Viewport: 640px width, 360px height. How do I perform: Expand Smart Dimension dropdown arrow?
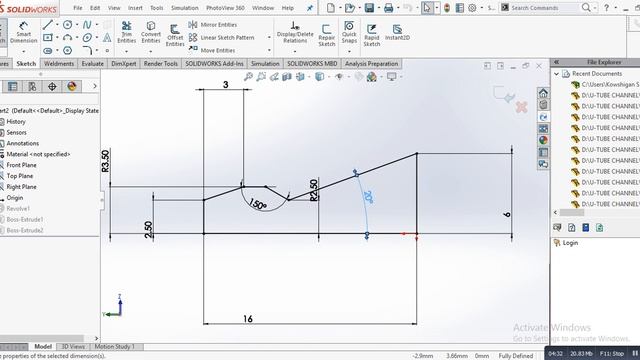click(x=23, y=51)
